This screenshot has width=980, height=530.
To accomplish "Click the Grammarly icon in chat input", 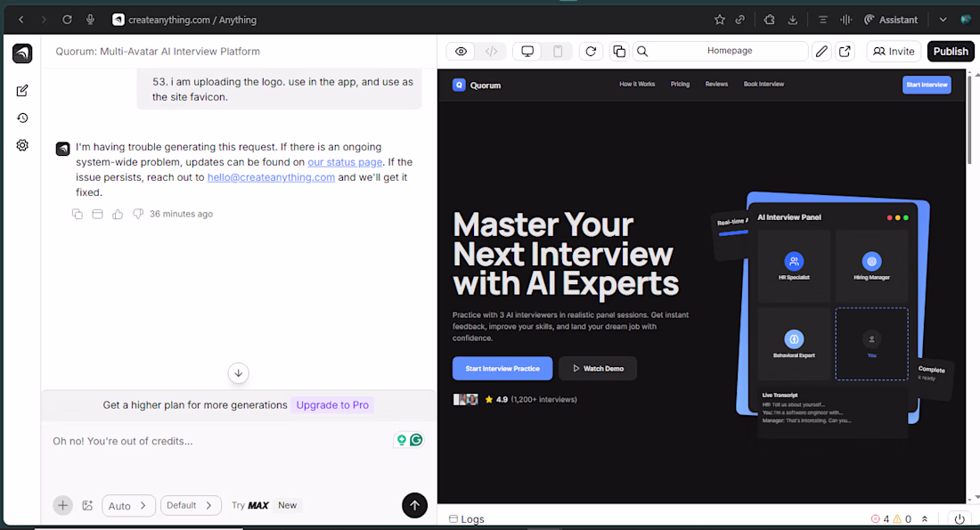I will click(416, 440).
